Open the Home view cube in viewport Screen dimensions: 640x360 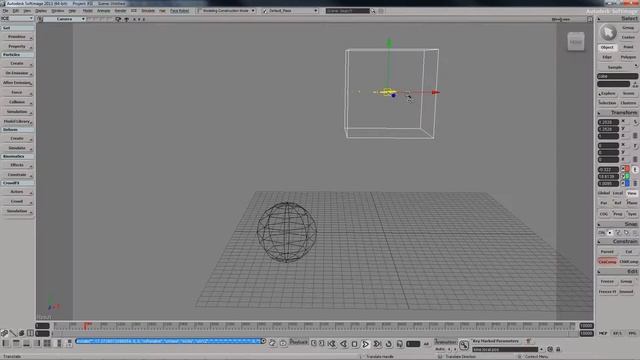click(x=576, y=42)
